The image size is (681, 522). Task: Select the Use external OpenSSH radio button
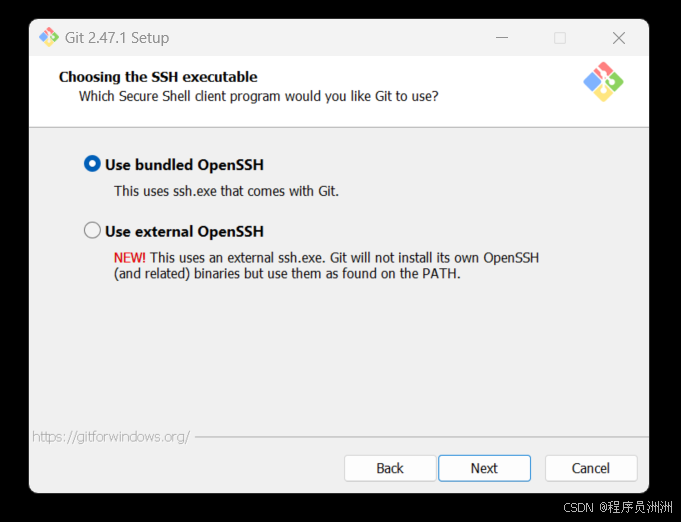pos(92,231)
